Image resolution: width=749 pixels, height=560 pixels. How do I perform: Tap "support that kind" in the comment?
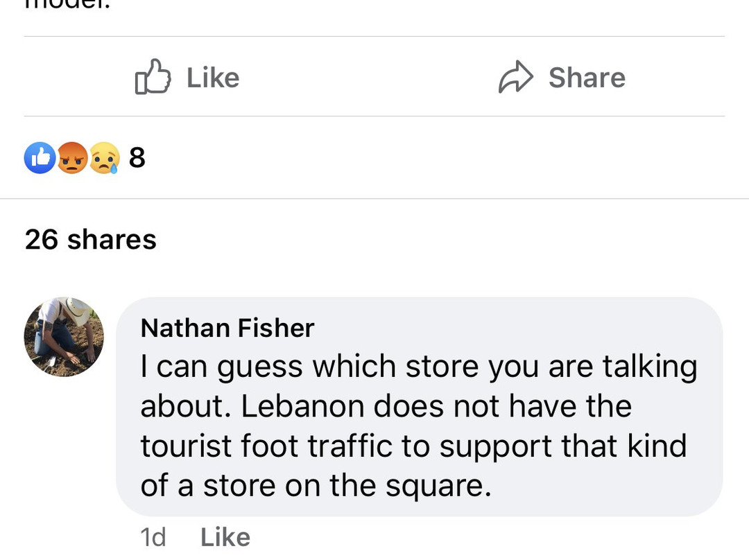click(562, 446)
